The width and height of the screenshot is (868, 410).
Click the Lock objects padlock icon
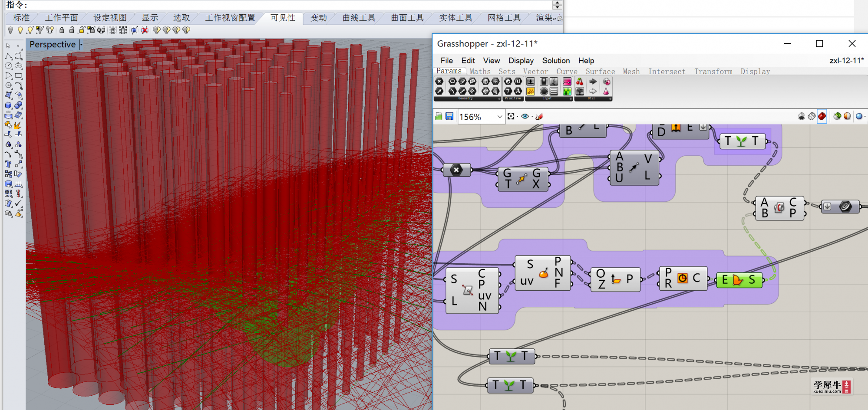coord(62,30)
